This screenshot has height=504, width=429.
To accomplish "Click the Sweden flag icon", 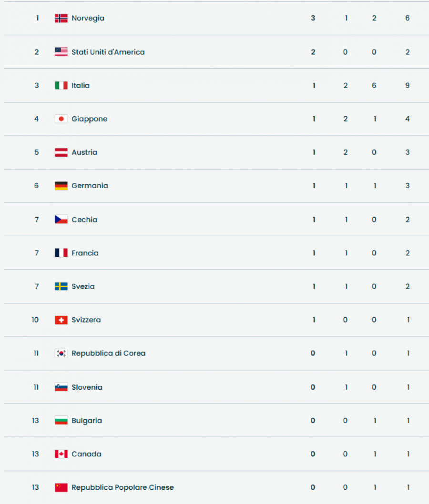I will [61, 286].
